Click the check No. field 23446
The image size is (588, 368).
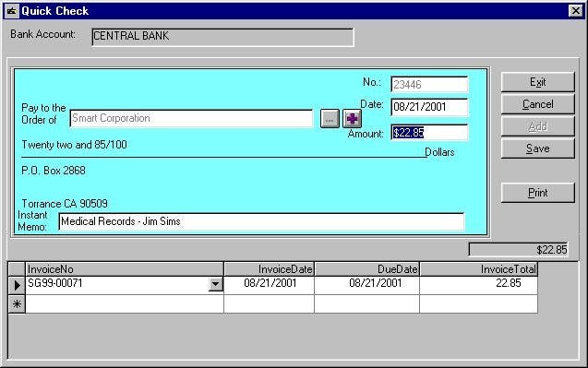pyautogui.click(x=429, y=84)
